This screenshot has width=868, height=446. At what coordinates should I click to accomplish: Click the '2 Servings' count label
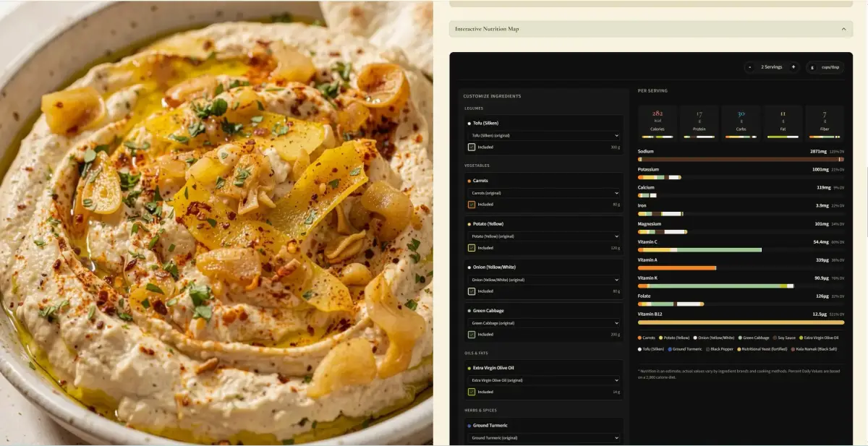coord(772,67)
